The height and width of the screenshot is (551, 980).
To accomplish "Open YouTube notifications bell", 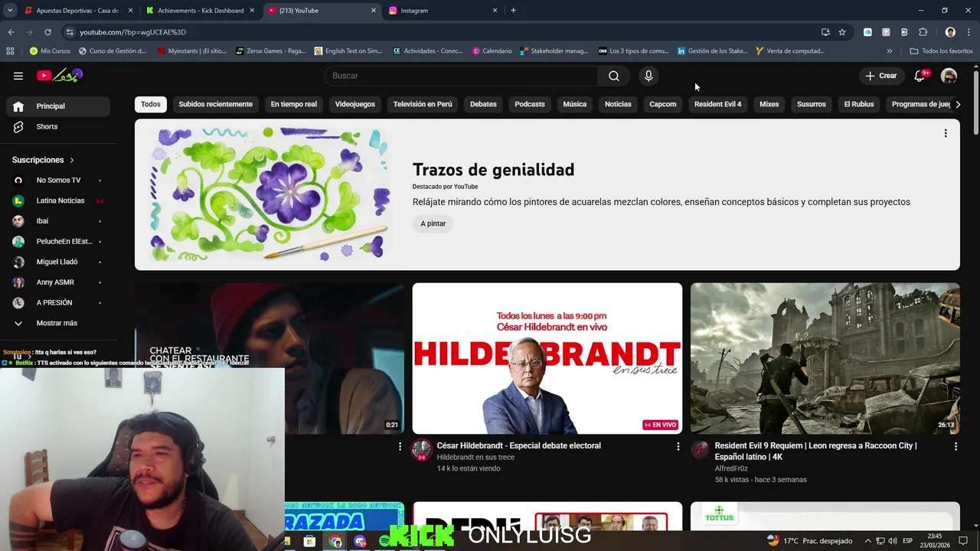I will [920, 76].
